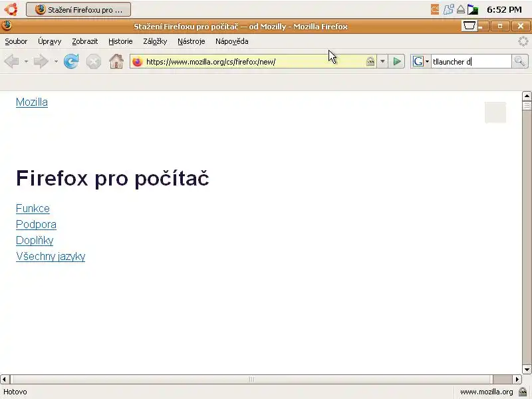Screen dimensions: 532x399
Task: Open the Historie menu
Action: (120, 41)
